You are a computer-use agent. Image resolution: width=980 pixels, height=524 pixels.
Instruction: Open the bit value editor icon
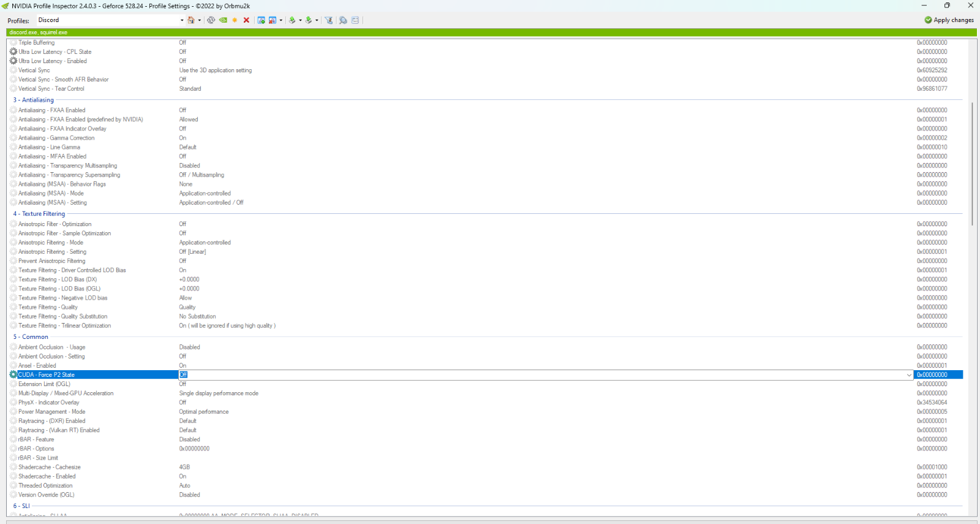click(x=355, y=20)
